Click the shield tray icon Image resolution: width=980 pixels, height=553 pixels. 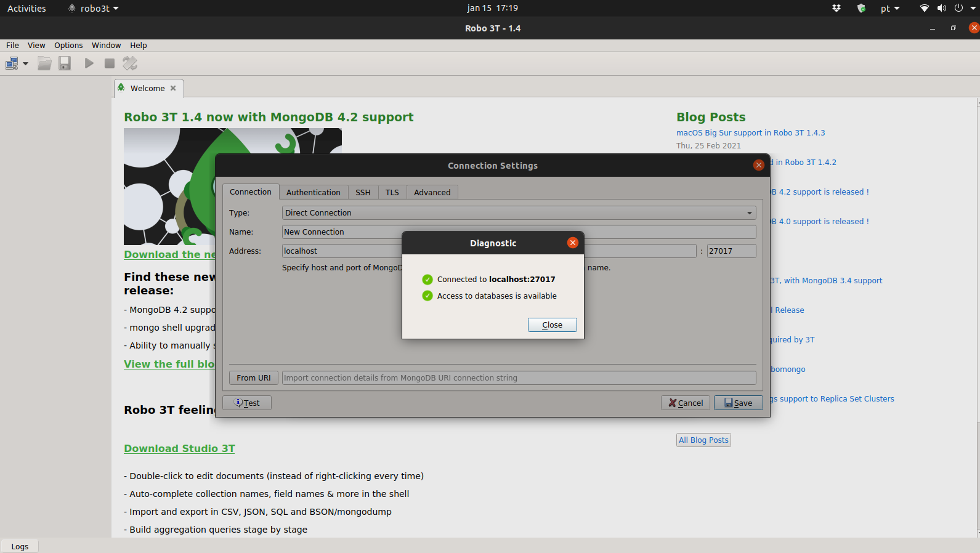click(x=861, y=8)
